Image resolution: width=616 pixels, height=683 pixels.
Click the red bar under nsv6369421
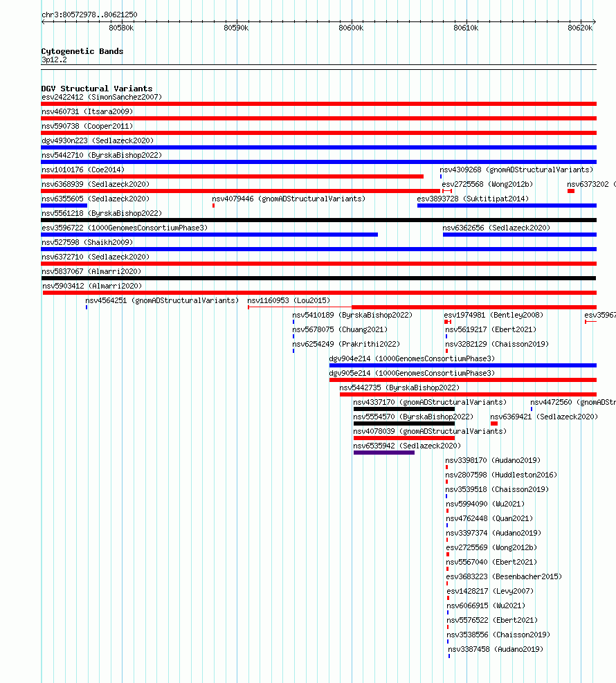(x=494, y=424)
